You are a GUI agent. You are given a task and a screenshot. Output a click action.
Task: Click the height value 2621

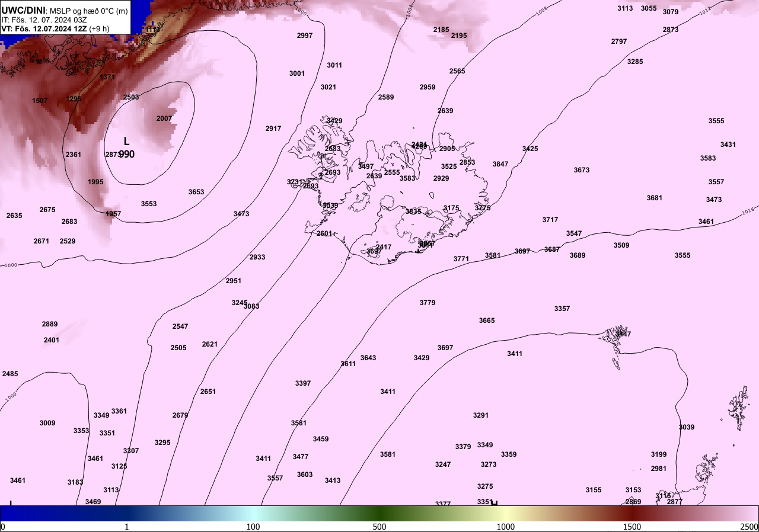(210, 344)
